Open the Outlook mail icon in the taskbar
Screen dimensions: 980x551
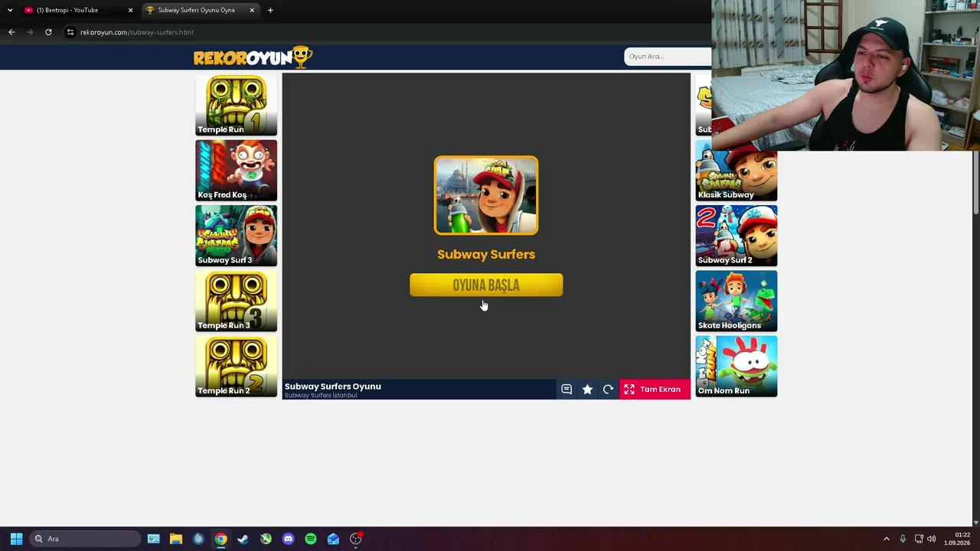333,539
